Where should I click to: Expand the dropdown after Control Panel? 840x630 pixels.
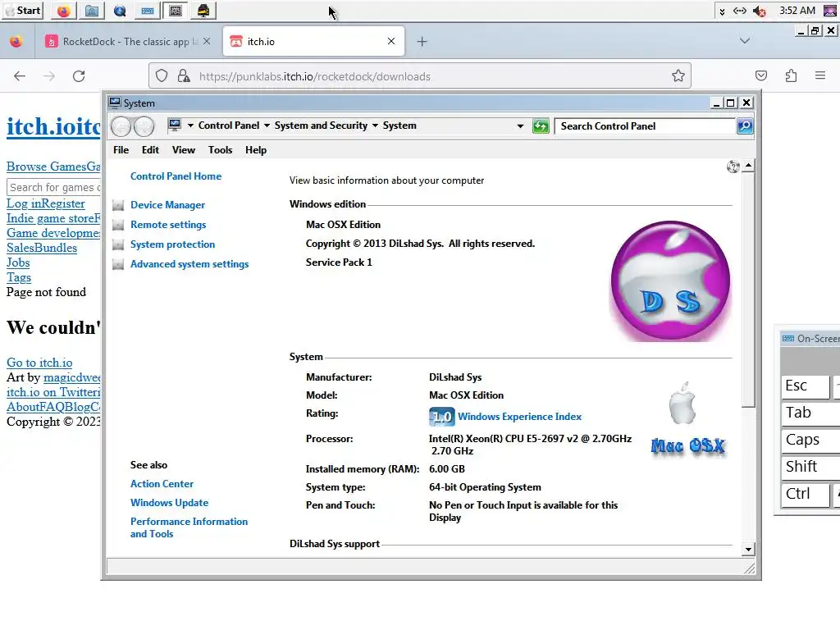267,126
